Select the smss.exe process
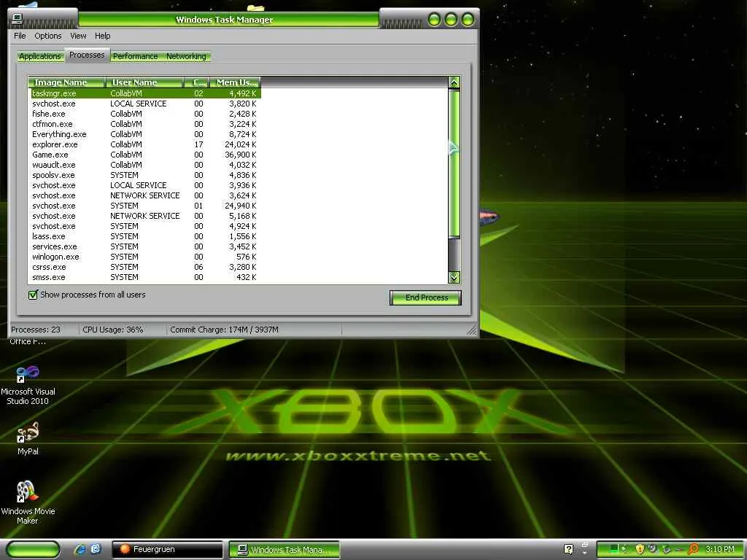747x560 pixels. click(x=145, y=277)
